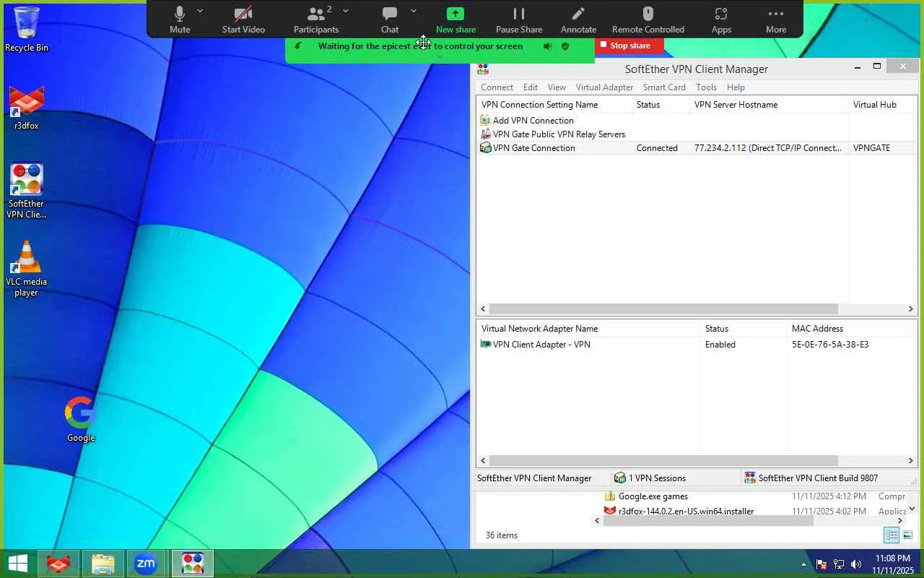Click the 77.234.2.112 server hostname cell

768,148
